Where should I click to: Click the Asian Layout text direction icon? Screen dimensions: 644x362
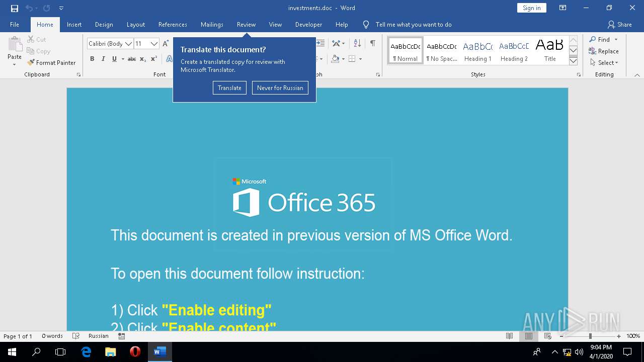tap(336, 43)
